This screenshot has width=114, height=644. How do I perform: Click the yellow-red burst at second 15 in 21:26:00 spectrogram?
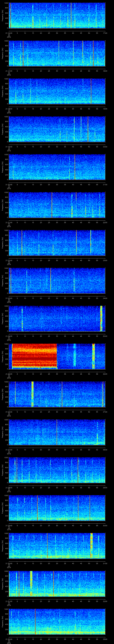[33, 394]
